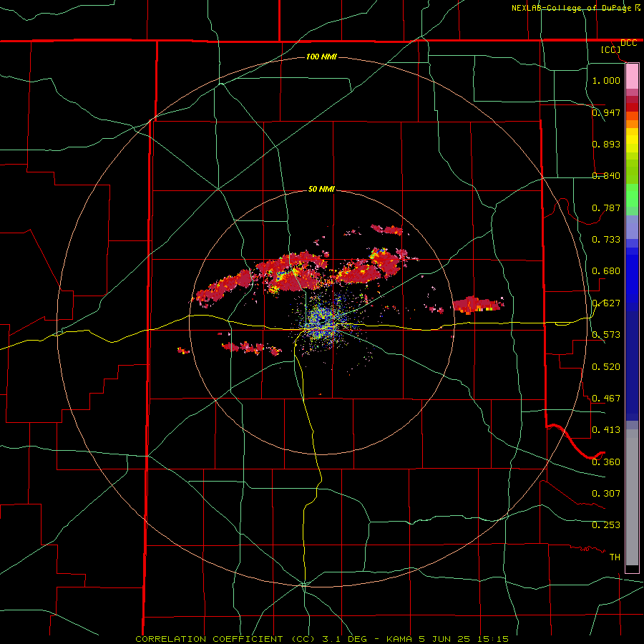
Task: Click the pink top of color bar
Action: click(x=632, y=77)
